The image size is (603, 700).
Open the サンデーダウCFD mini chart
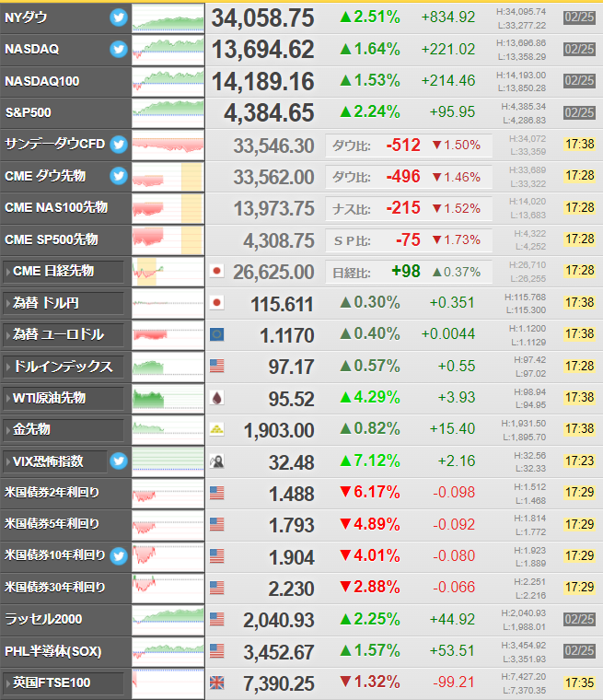click(x=168, y=145)
